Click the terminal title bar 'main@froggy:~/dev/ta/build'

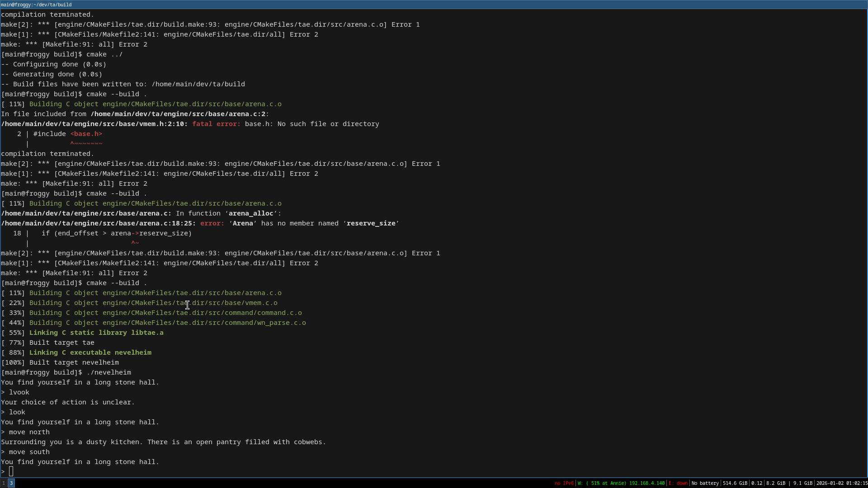36,5
